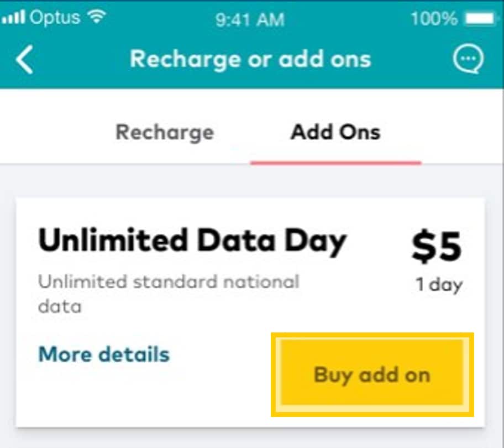Open the chat bubble support icon
504x448 pixels.
click(469, 59)
